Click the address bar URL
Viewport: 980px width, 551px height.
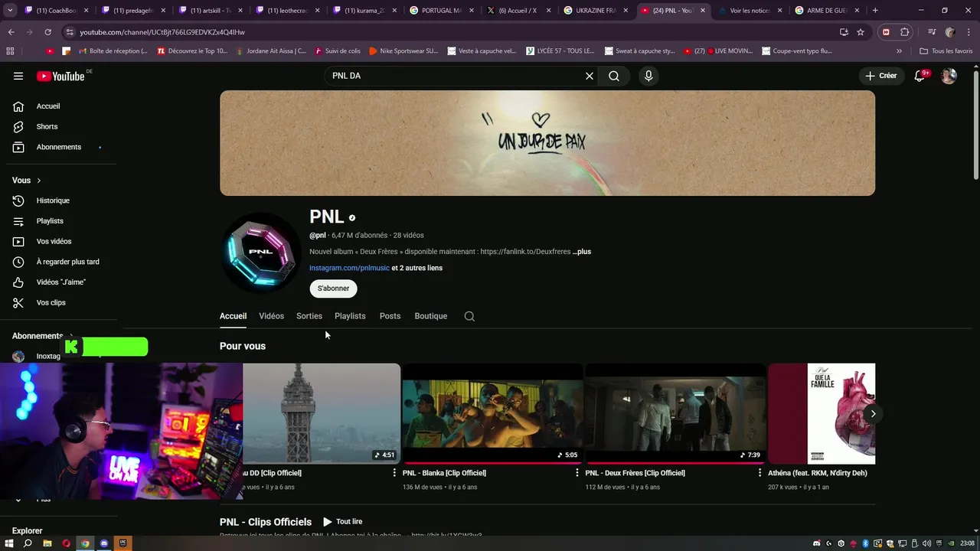[x=162, y=32]
